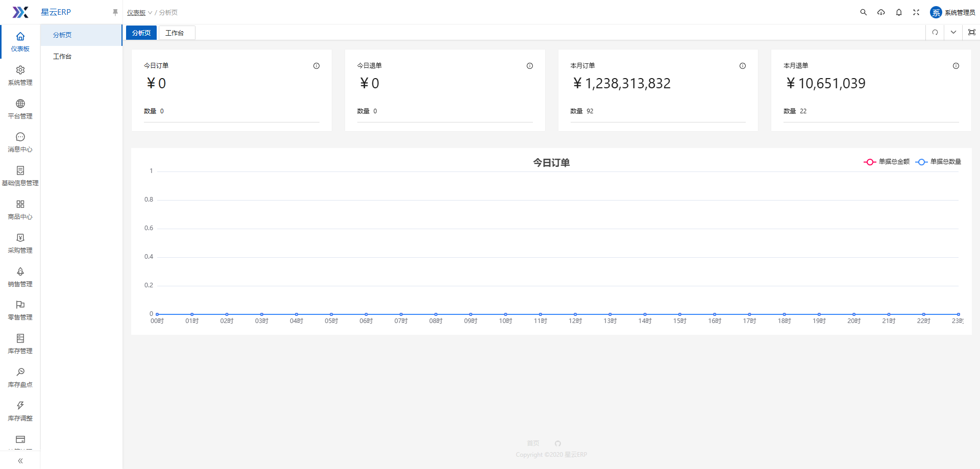Viewport: 980px width, 469px height.
Task: Click the 18时 x-axis label
Action: click(x=784, y=321)
